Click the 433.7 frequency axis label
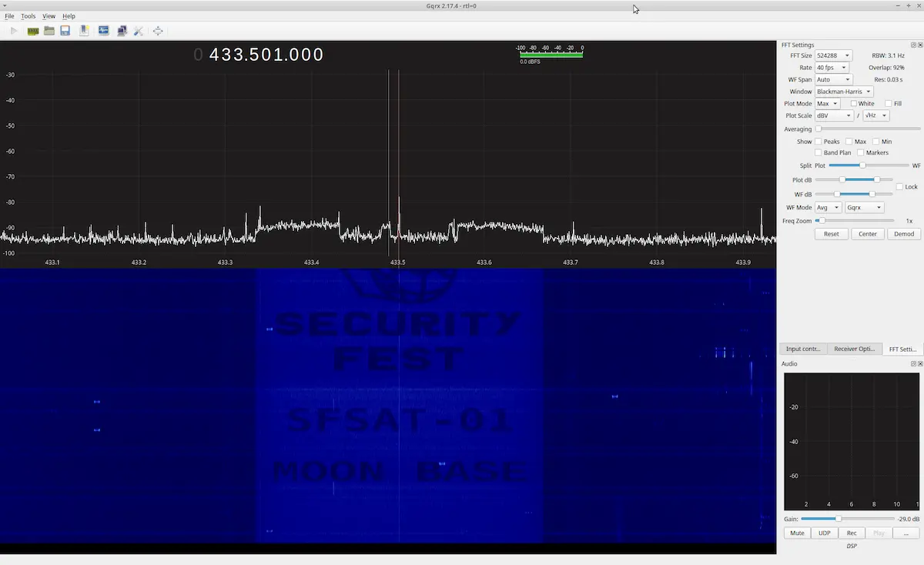The height and width of the screenshot is (565, 924). [570, 262]
